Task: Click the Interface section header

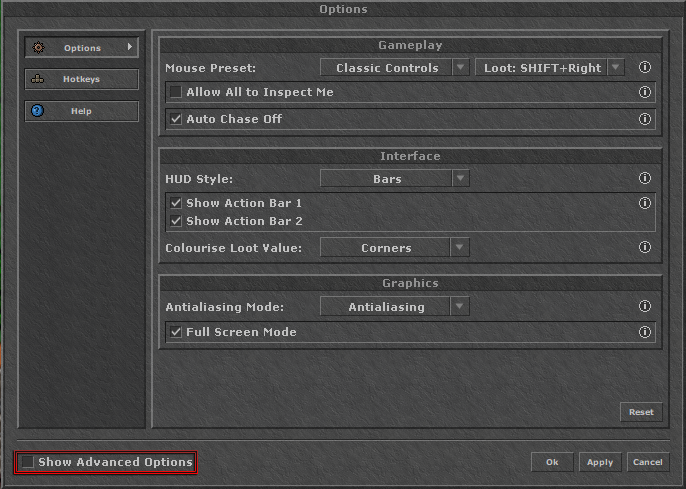Action: (410, 156)
